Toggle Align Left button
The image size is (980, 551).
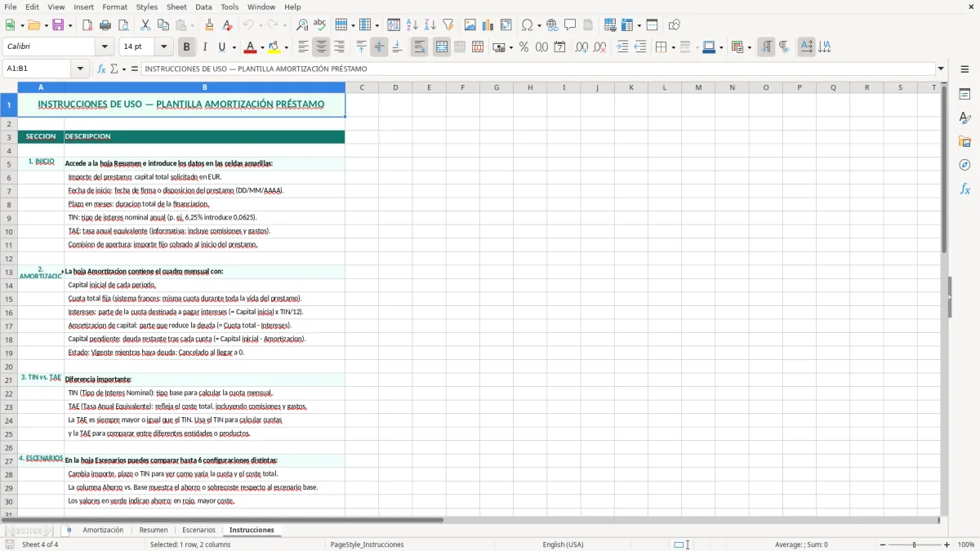click(303, 47)
